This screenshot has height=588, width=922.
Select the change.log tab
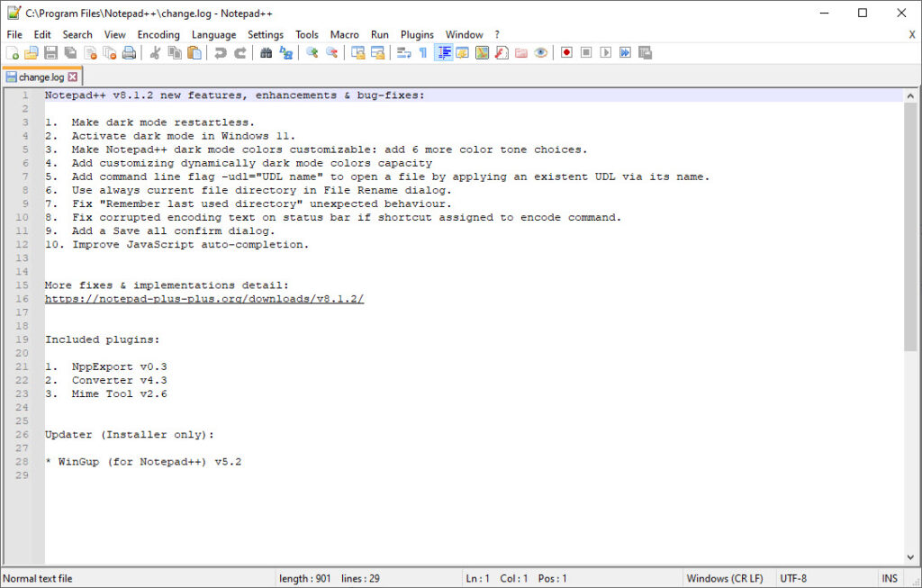41,77
